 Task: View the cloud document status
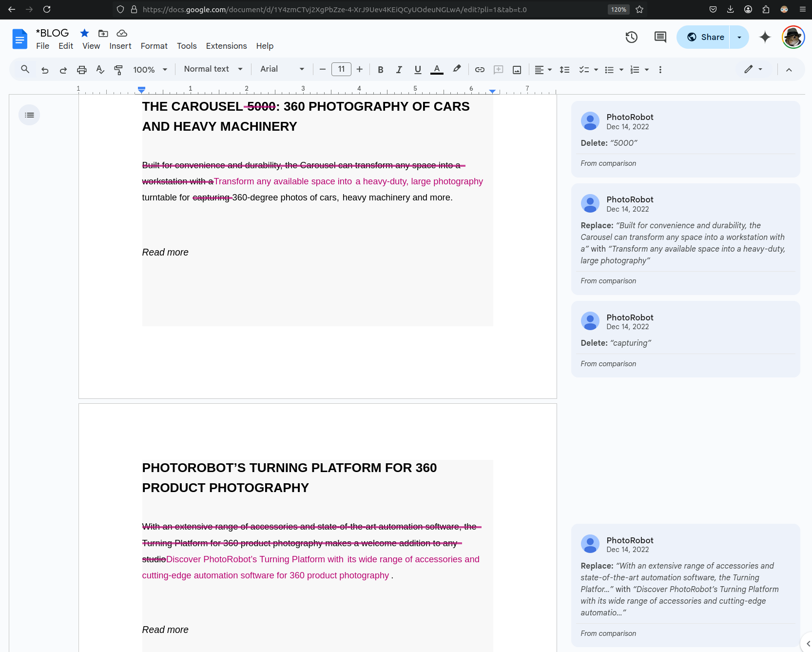click(x=122, y=33)
